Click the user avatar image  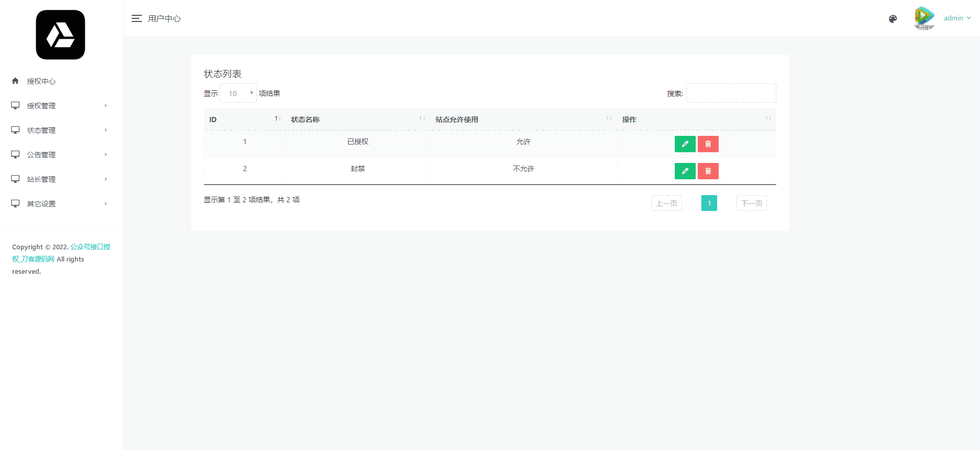(x=924, y=18)
